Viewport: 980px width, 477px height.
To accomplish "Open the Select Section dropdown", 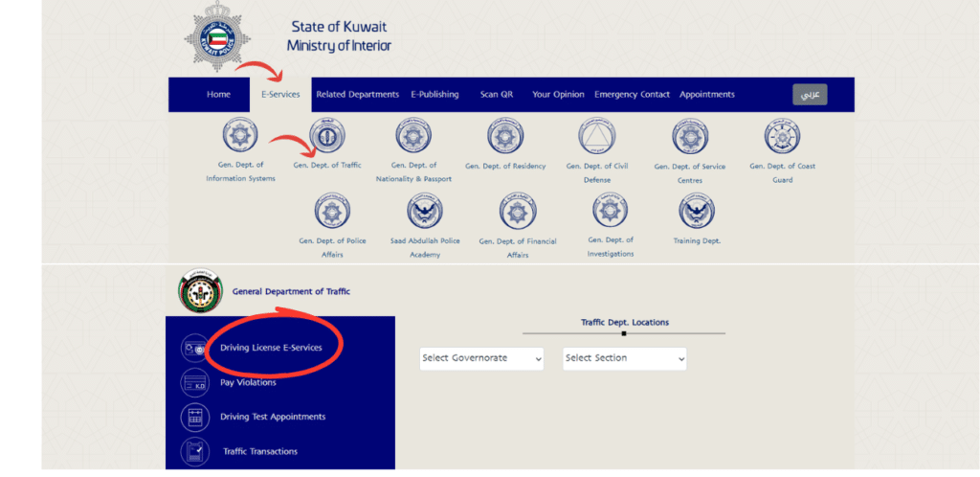I will coord(624,358).
